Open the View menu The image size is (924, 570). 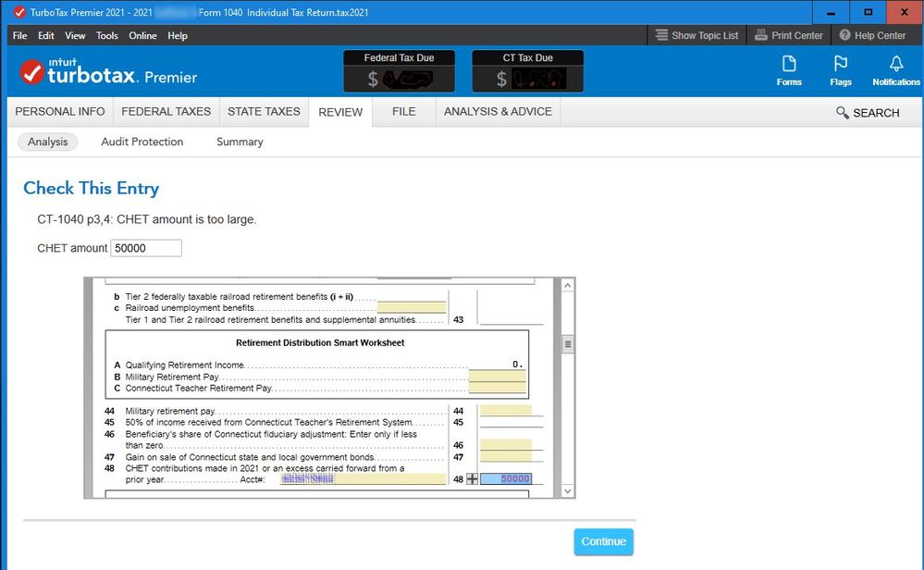[75, 35]
